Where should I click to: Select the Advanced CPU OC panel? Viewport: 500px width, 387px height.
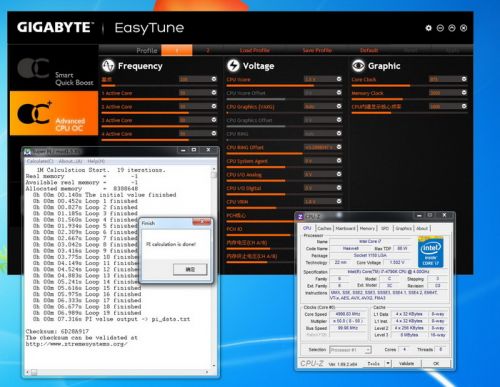coord(54,114)
